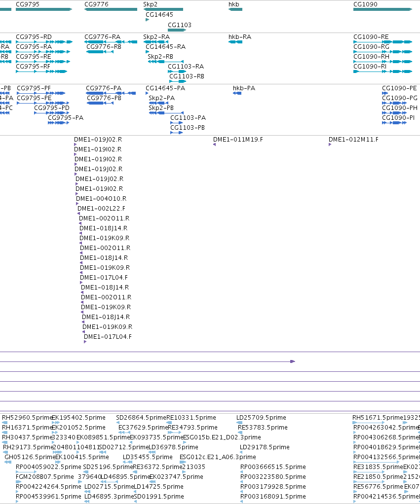Click protein Skp2-PB
420x504 pixels.
(x=161, y=108)
